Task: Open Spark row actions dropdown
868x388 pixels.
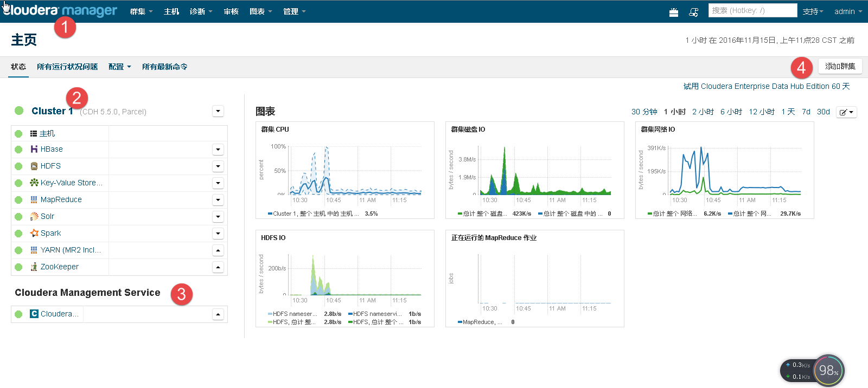Action: click(218, 234)
